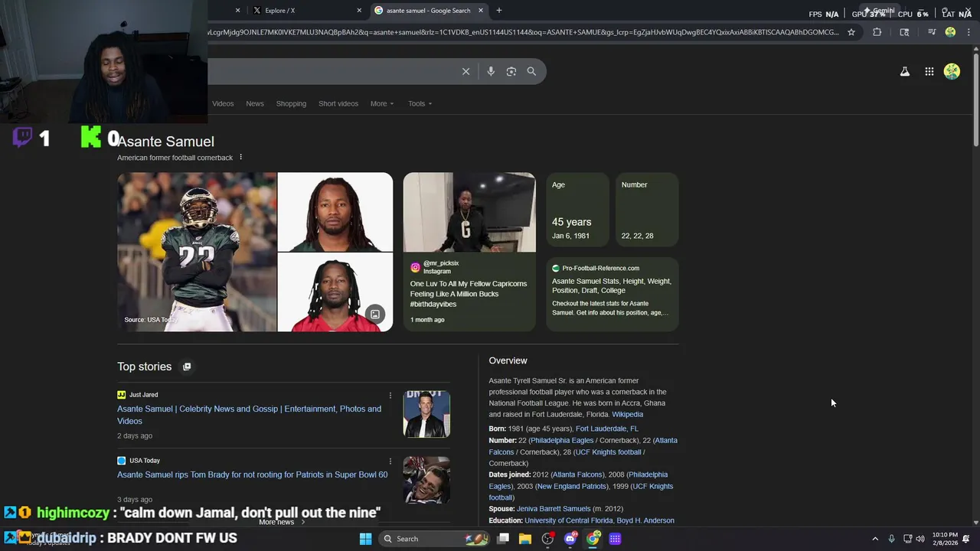Click the magnifying glass search button
This screenshot has width=980, height=551.
[x=531, y=71]
